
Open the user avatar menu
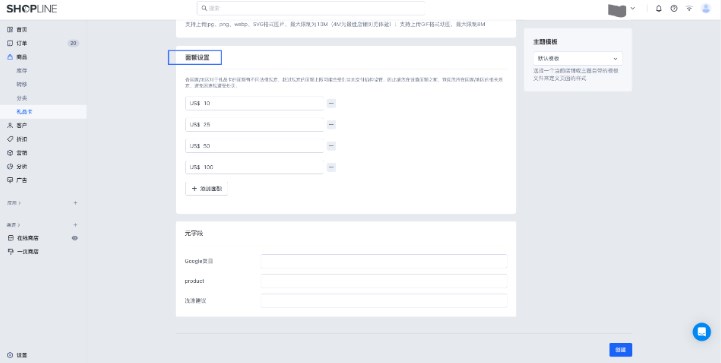706,8
